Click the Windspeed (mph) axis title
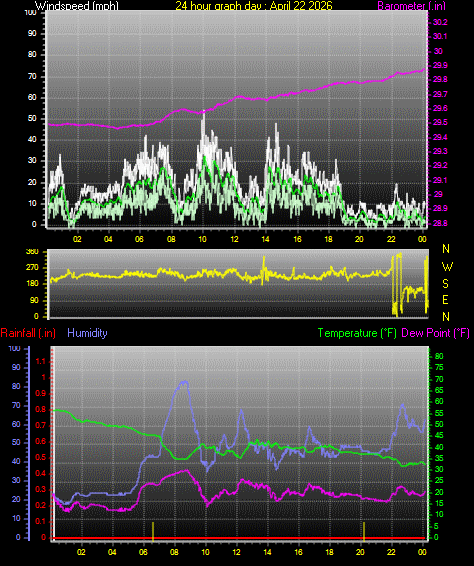Image resolution: width=474 pixels, height=566 pixels. click(77, 5)
